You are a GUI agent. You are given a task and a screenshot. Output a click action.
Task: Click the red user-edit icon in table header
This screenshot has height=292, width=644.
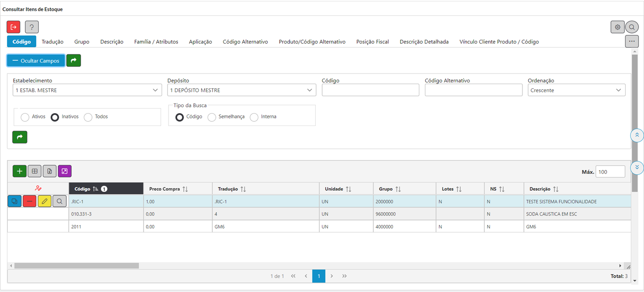click(x=38, y=189)
